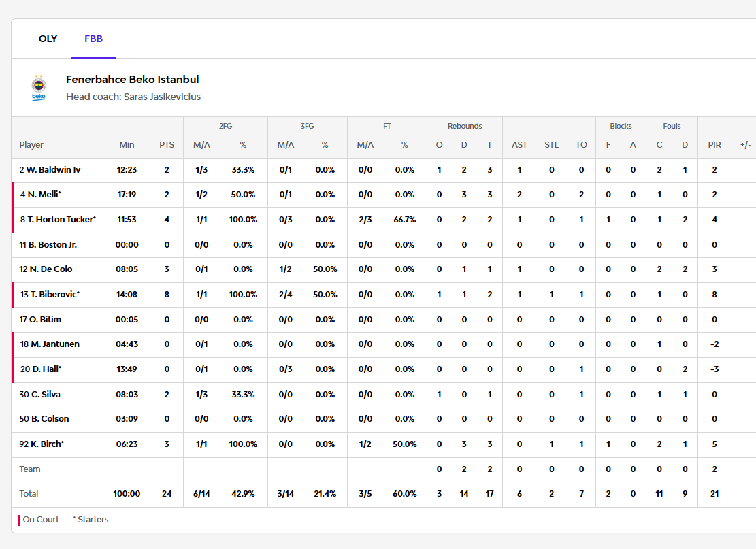Click De Colo's minutes 08:05
The height and width of the screenshot is (549, 756).
click(x=127, y=269)
